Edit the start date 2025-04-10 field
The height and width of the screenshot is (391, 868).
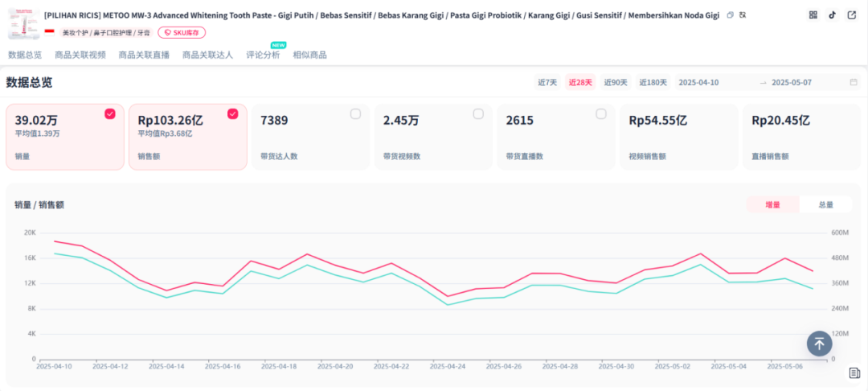pyautogui.click(x=699, y=83)
